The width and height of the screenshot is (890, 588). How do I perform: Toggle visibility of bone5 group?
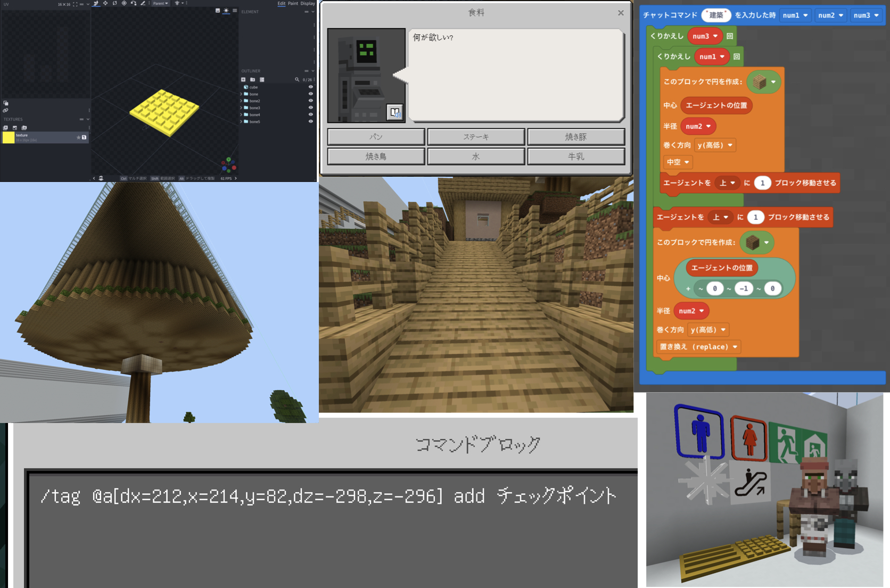coord(311,121)
